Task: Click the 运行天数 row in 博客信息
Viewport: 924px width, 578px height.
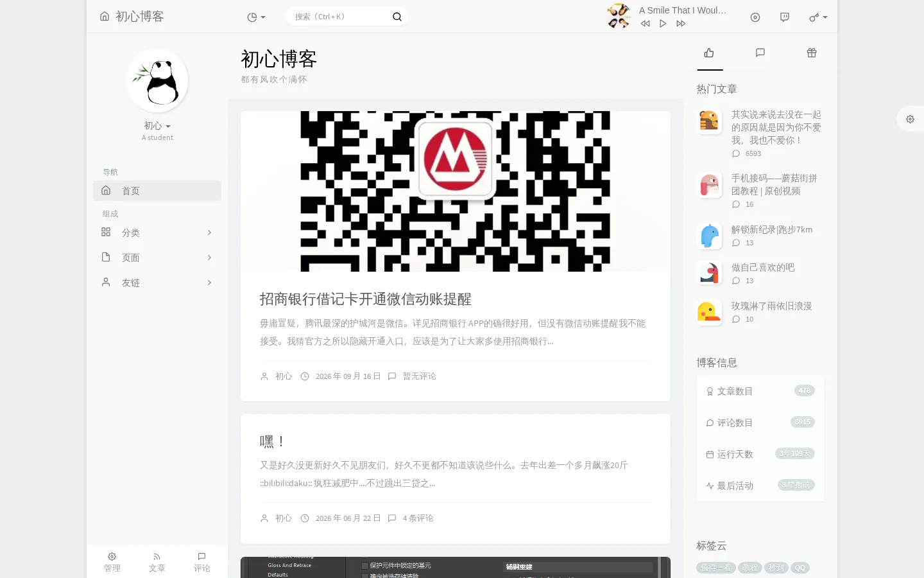Action: [x=760, y=454]
